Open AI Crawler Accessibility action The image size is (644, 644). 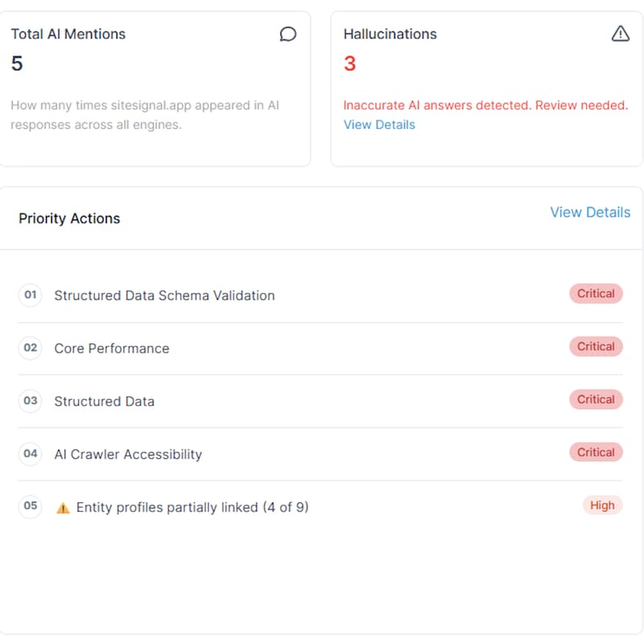128,454
